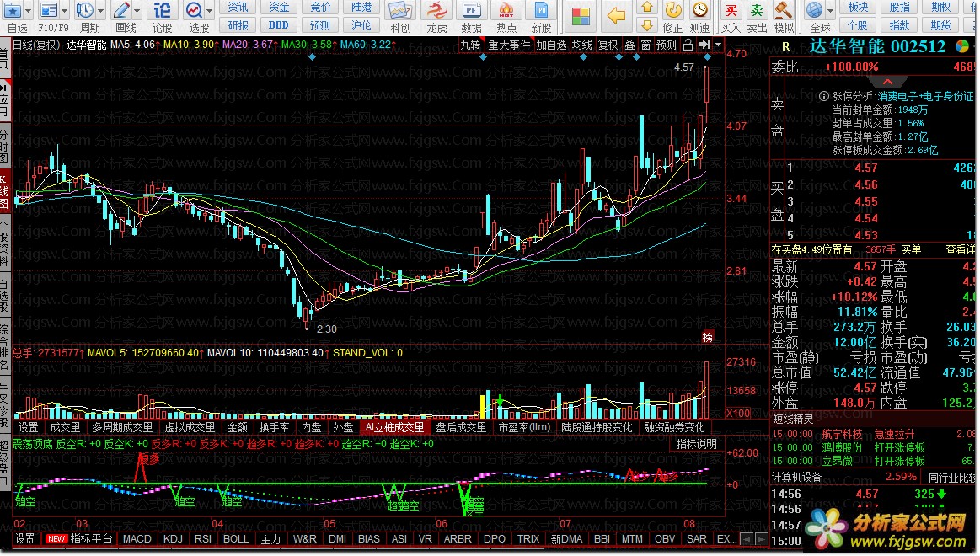Select the 画线 pencil drawing tool
This screenshot has height=556, width=980.
click(120, 11)
